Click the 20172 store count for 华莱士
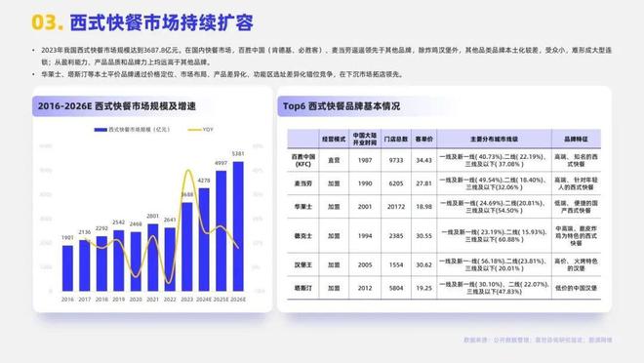 coord(396,207)
